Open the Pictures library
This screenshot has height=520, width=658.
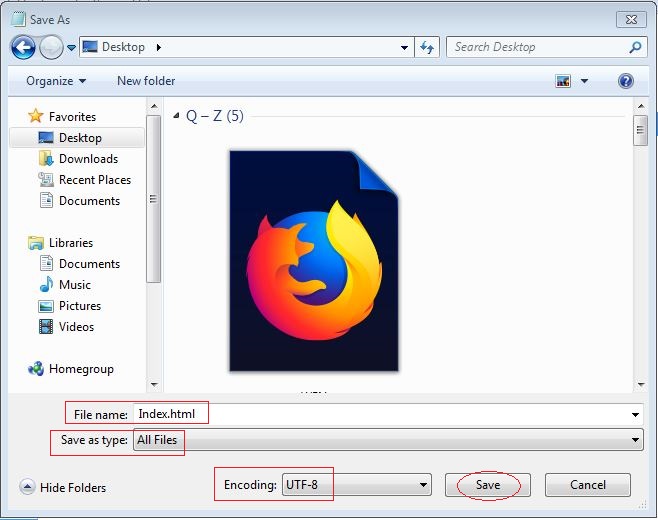(x=80, y=306)
